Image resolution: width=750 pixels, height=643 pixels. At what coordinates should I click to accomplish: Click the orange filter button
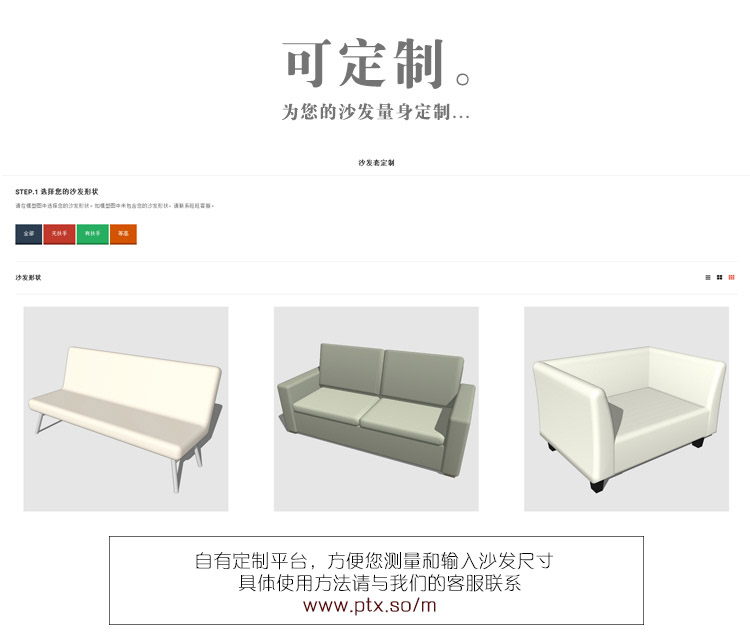coord(123,234)
